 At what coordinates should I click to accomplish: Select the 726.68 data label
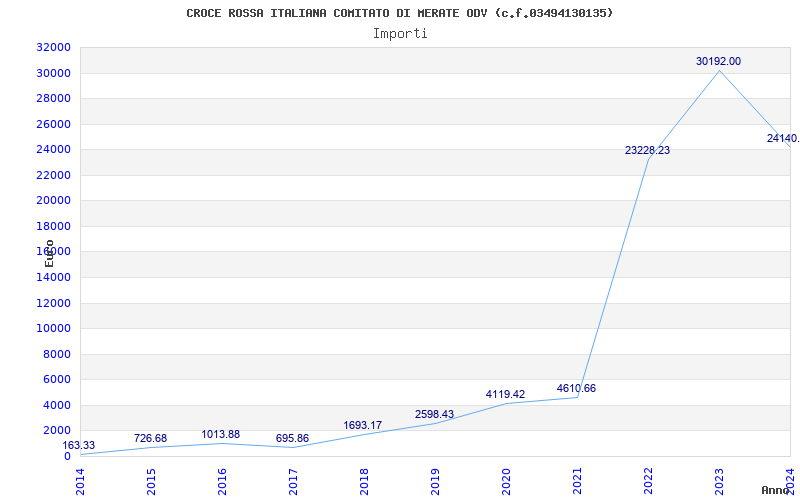(151, 438)
